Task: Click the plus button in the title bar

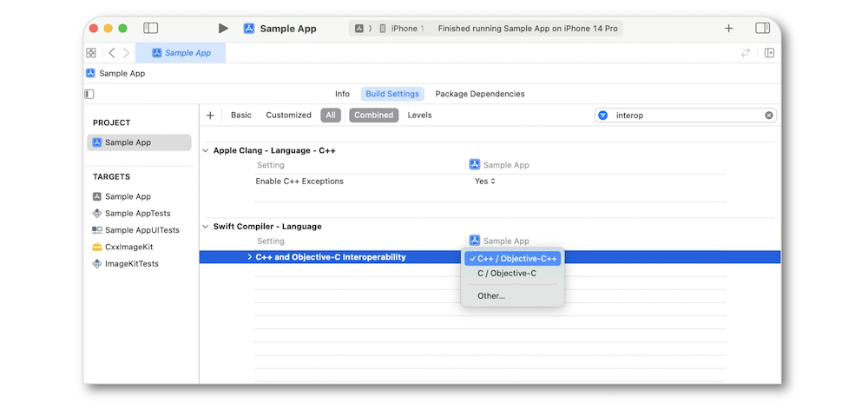Action: pyautogui.click(x=728, y=29)
